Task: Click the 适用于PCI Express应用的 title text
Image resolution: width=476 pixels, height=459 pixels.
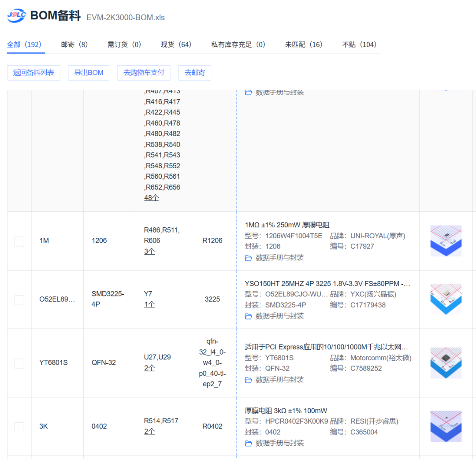Action: click(x=326, y=347)
